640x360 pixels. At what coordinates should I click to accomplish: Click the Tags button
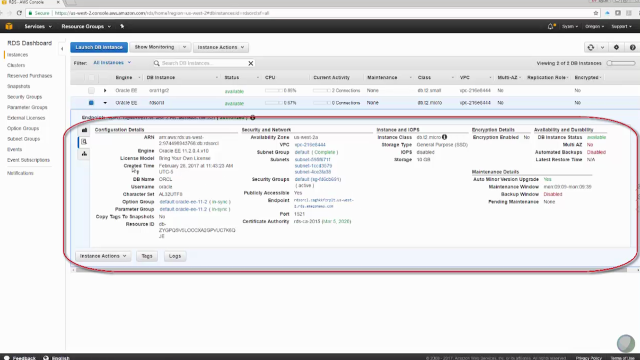[x=147, y=256]
